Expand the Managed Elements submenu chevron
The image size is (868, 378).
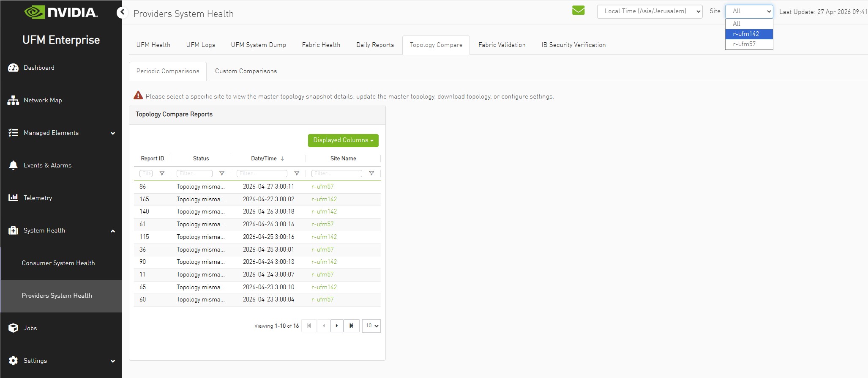113,133
